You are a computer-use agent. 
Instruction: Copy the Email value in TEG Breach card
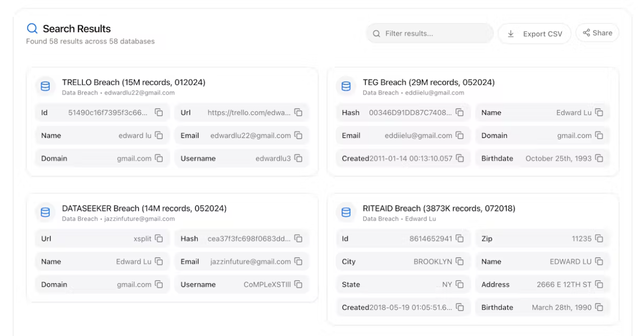460,135
